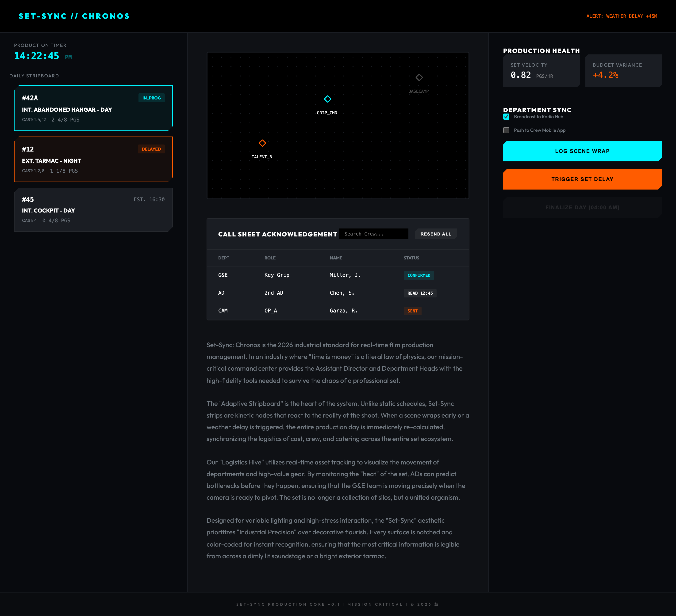Click the DELAYED status badge

click(151, 149)
